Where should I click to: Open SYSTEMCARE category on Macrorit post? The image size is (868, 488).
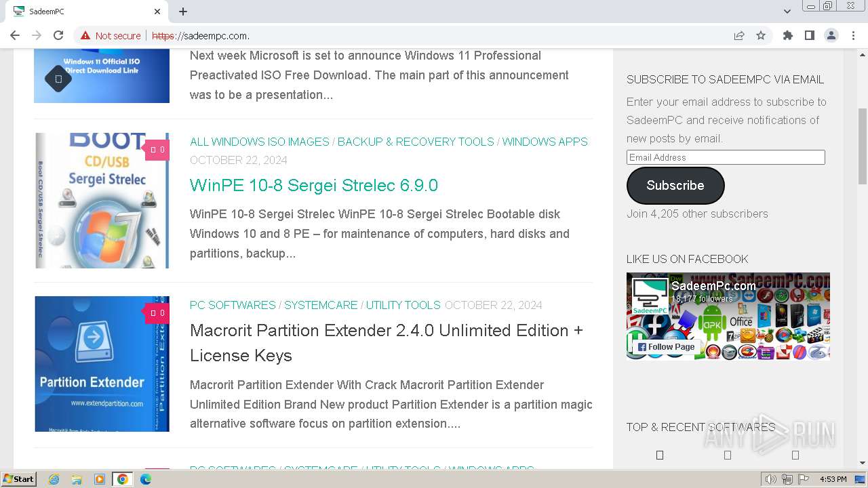[x=321, y=305]
